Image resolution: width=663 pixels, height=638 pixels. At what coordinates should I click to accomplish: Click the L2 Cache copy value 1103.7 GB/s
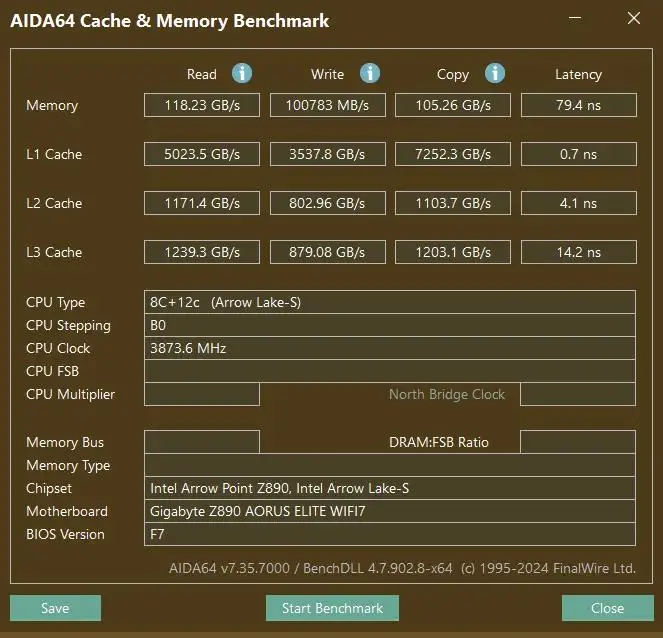tap(453, 203)
